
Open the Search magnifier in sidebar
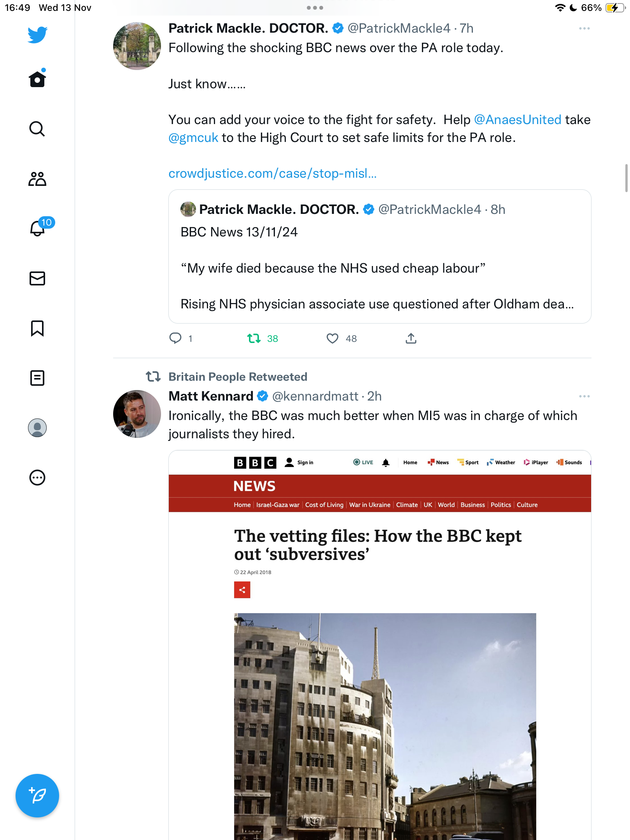coord(37,129)
